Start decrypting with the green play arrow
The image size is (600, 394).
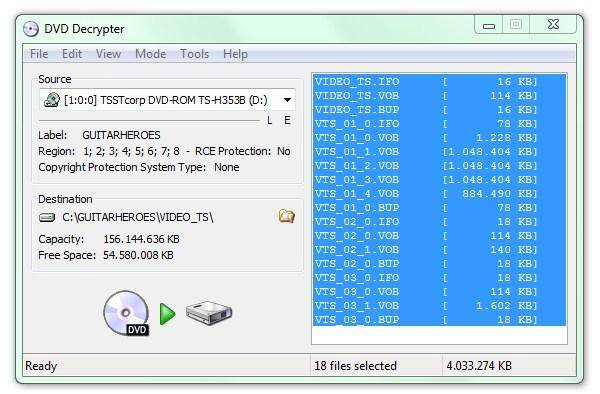coord(167,314)
